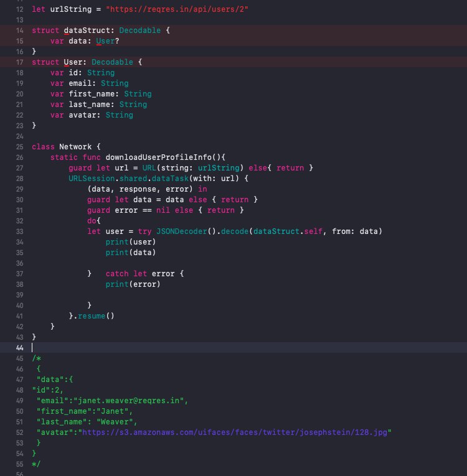The width and height of the screenshot is (467, 476).
Task: Click 'URLSession' on line 28
Action: (92, 179)
